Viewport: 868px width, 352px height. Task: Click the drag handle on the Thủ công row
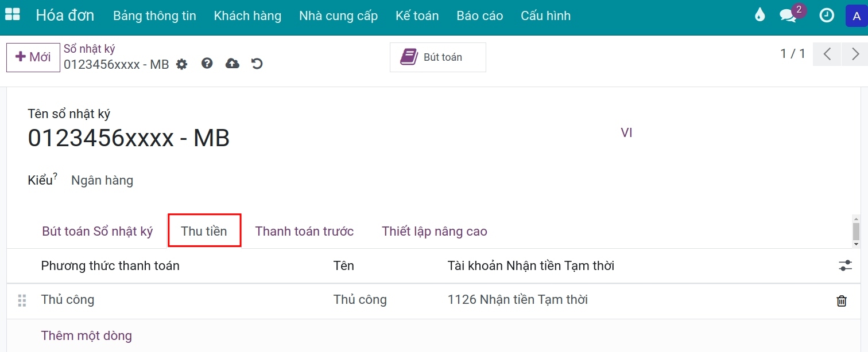22,300
